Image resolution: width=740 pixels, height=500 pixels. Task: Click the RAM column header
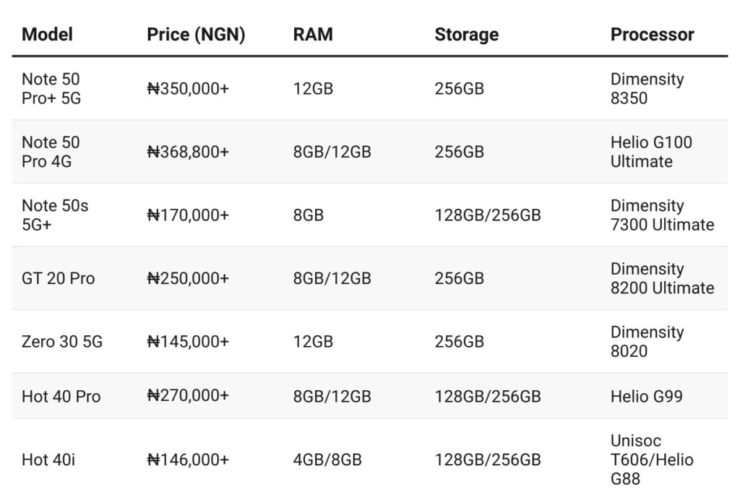pos(313,34)
